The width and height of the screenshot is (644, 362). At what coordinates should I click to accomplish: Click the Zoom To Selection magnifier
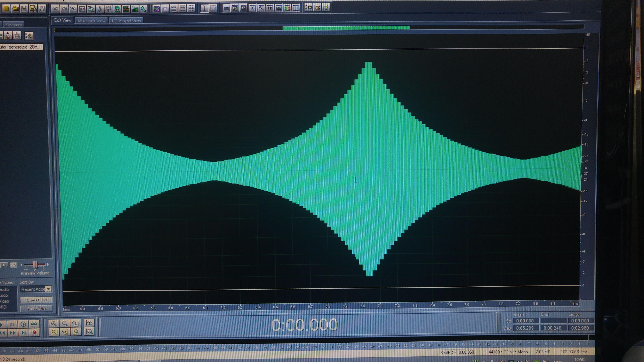[54, 332]
